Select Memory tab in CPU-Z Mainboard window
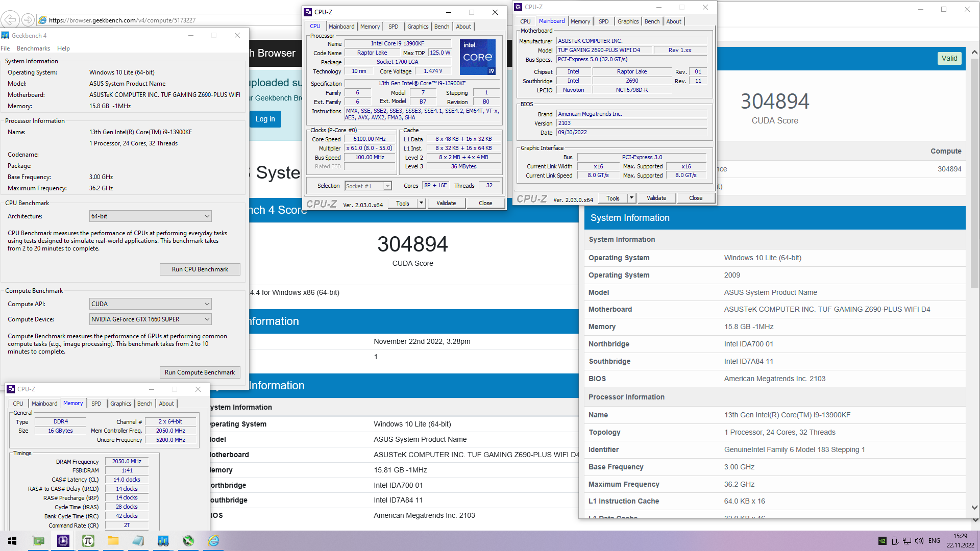Image resolution: width=980 pixels, height=551 pixels. tap(580, 21)
